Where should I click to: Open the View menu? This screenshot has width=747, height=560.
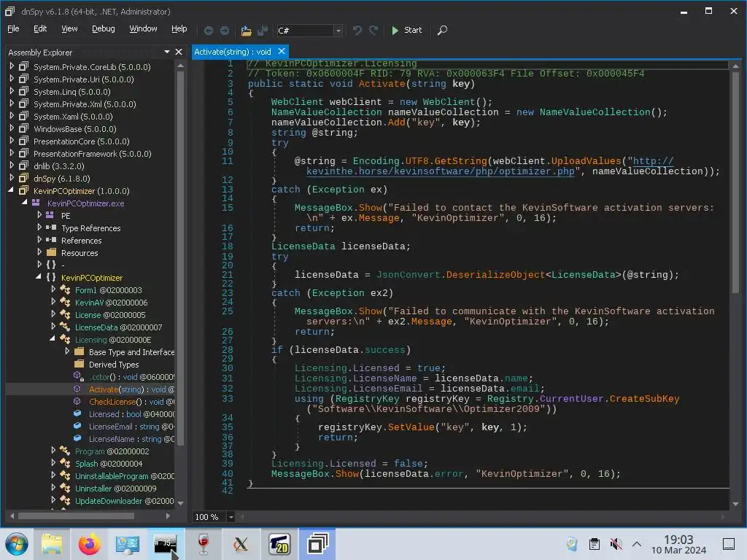coord(69,28)
